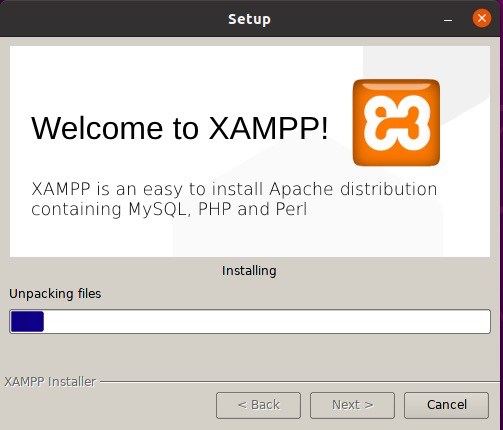Close the Setup window with the orange X
Screen dimensions: 503x430
click(x=482, y=18)
